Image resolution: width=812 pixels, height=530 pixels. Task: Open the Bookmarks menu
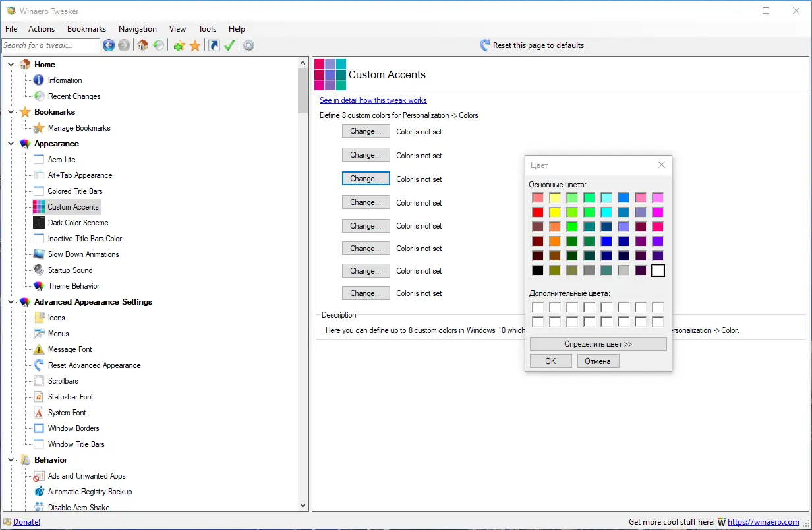click(86, 29)
